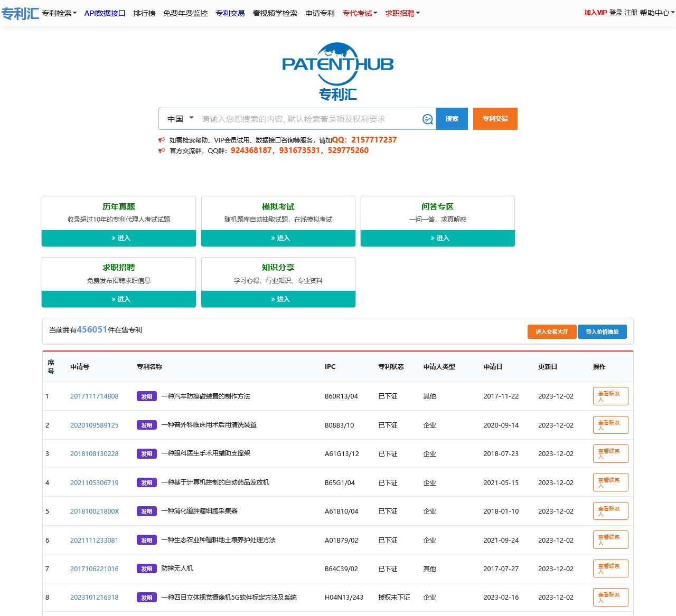Open patent application 2020109589125
The height and width of the screenshot is (616, 676).
tap(95, 425)
